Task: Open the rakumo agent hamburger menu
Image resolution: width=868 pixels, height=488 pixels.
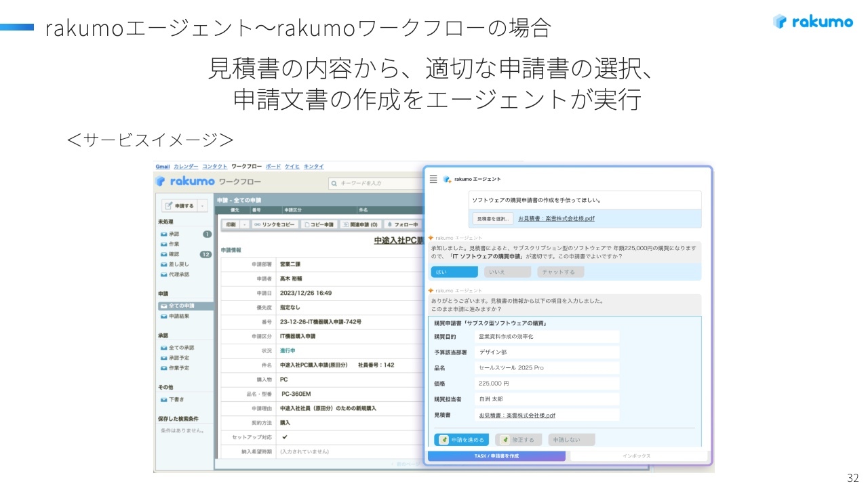Action: click(x=433, y=179)
